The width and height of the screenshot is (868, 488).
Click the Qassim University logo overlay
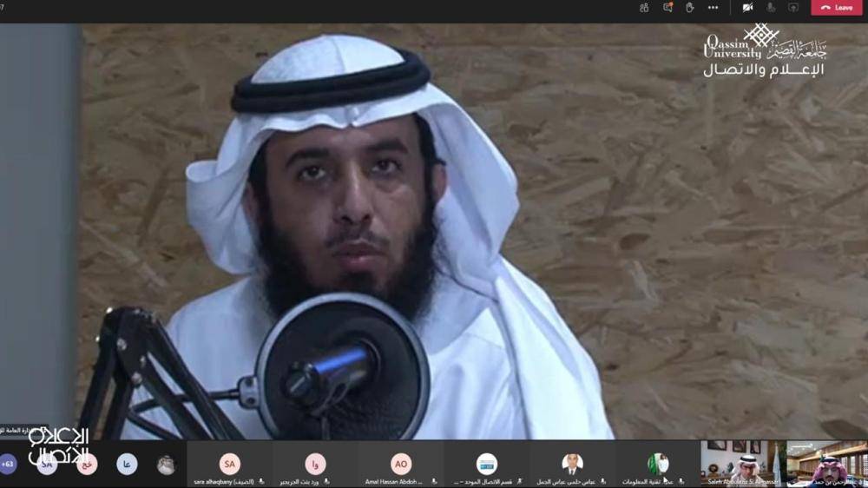coord(764,50)
